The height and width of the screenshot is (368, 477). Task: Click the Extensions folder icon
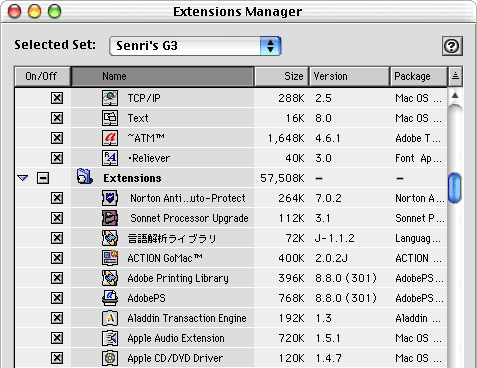click(x=84, y=177)
